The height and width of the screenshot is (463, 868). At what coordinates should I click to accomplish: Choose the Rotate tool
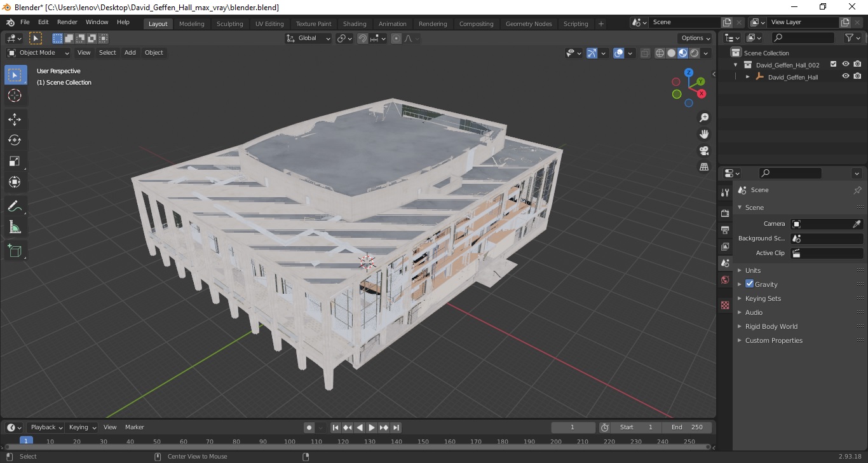[15, 141]
